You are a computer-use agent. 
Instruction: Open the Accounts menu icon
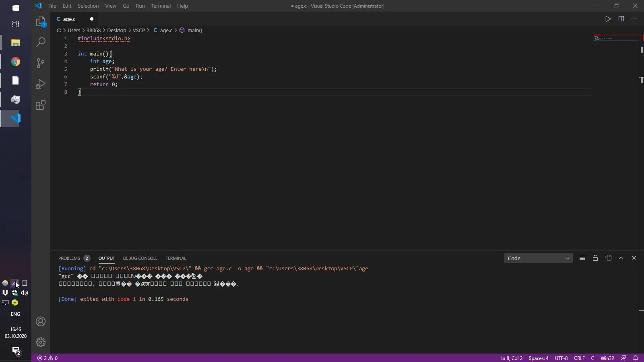coord(41,321)
